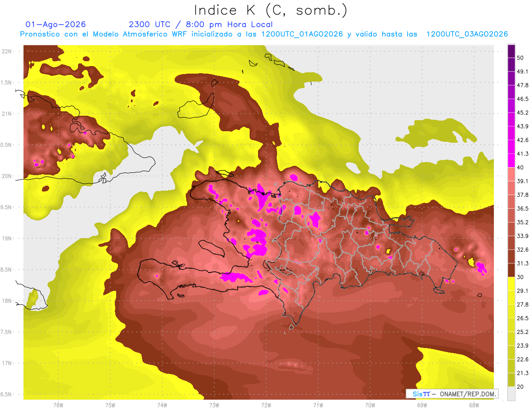This screenshot has width=532, height=411.
Task: Click the '76W' longitude axis label
Action: [58, 405]
